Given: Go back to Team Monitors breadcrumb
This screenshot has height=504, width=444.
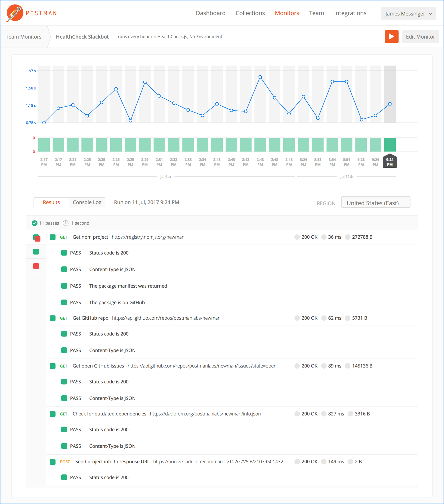Looking at the screenshot, I should pos(23,36).
